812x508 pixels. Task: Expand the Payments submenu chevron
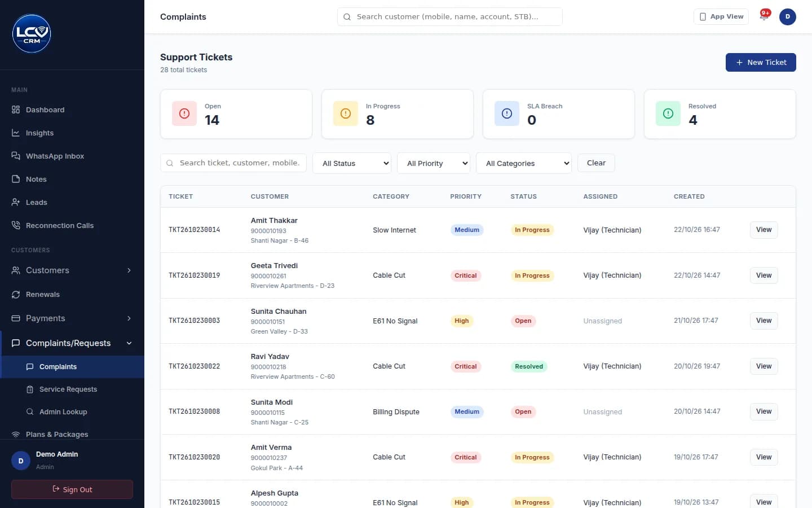click(x=129, y=318)
